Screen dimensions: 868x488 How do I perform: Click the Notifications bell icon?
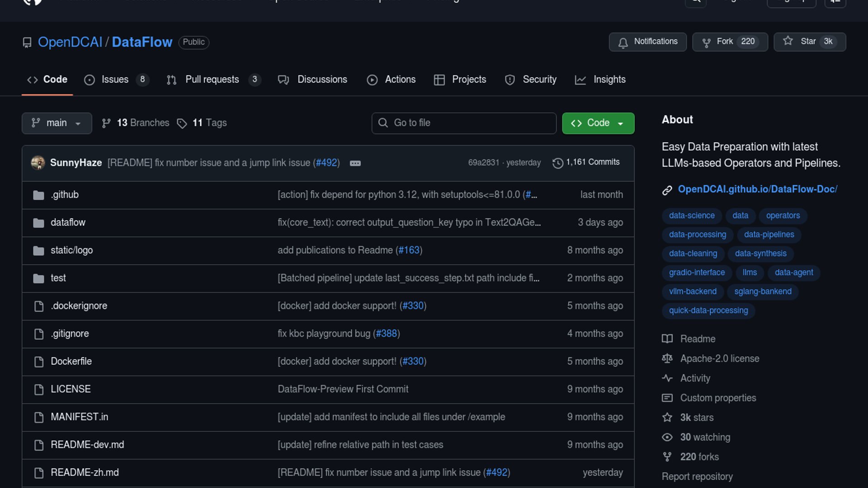click(x=623, y=42)
